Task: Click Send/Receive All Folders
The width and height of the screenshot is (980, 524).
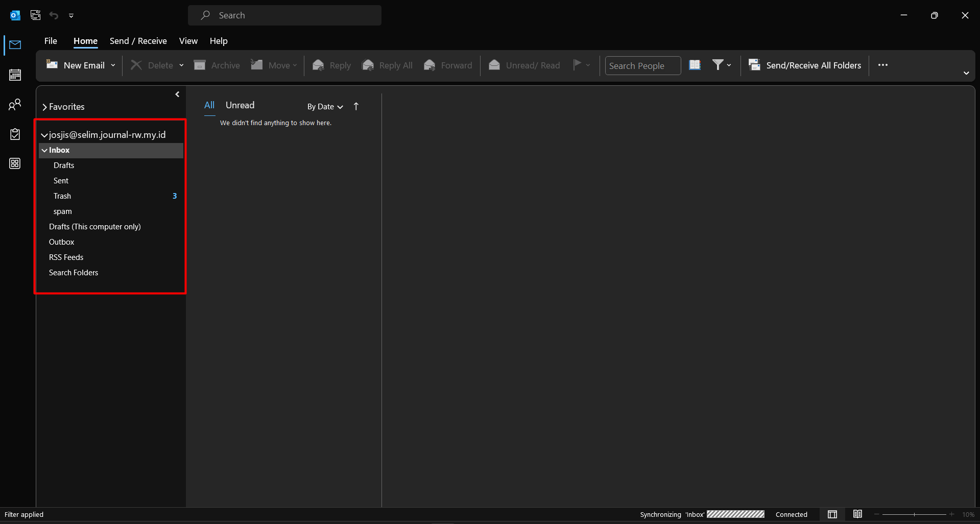Action: point(805,65)
